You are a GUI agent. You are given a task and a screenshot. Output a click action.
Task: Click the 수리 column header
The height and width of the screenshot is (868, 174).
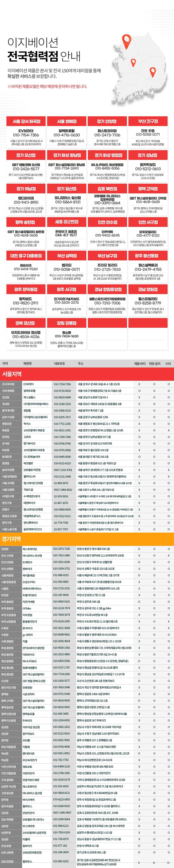tap(168, 364)
